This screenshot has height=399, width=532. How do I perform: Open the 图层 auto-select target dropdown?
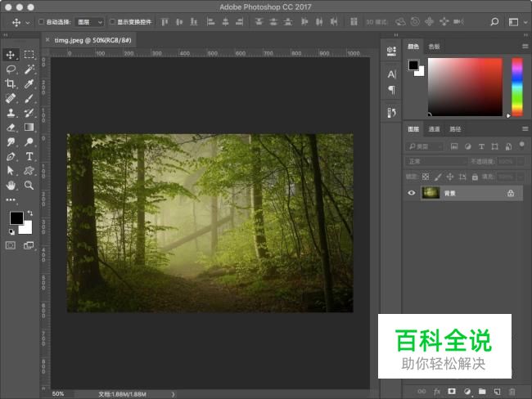click(90, 22)
